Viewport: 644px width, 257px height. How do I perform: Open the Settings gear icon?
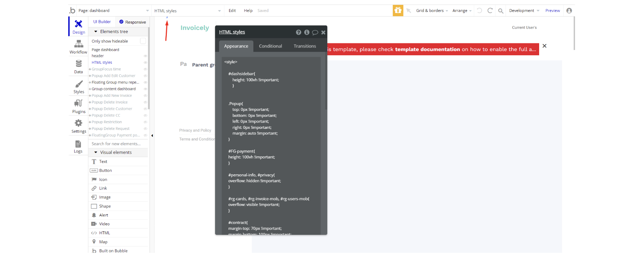(78, 123)
